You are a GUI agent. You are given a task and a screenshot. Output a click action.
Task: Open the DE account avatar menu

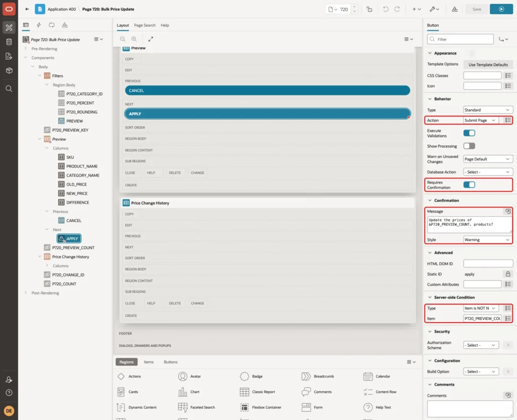(x=9, y=411)
